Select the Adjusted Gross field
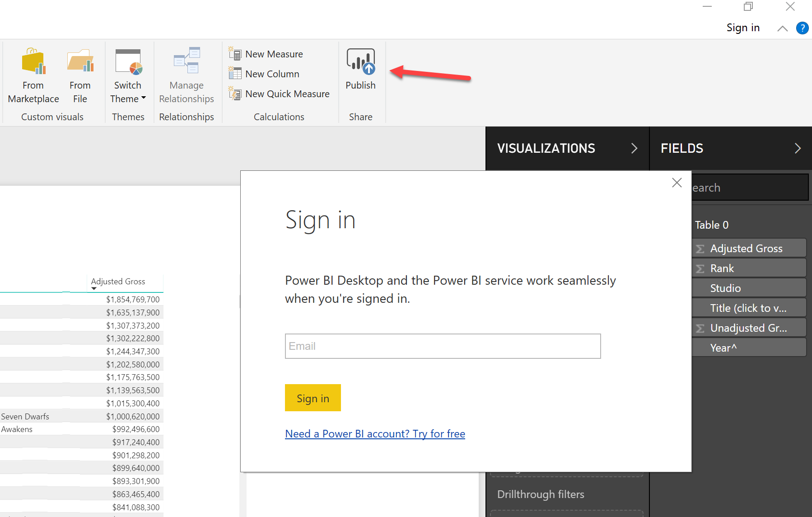 pos(749,248)
